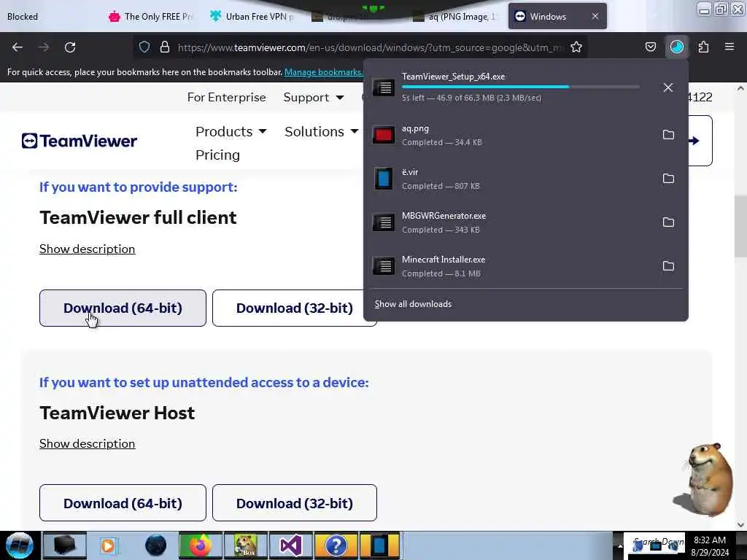This screenshot has height=560, width=747.
Task: Click the MBGWRGenerator.exe file icon
Action: (383, 222)
